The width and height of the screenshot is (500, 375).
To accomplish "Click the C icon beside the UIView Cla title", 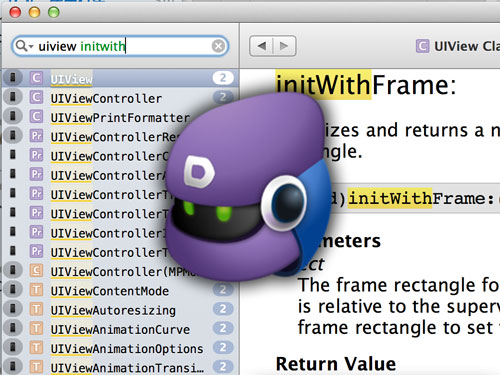I will [x=422, y=46].
